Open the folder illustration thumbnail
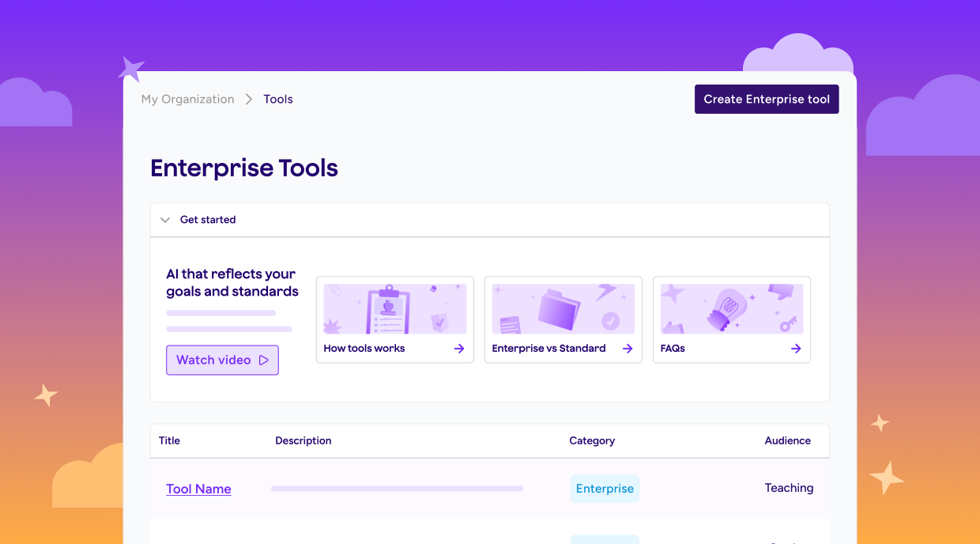Image resolution: width=980 pixels, height=544 pixels. click(563, 309)
